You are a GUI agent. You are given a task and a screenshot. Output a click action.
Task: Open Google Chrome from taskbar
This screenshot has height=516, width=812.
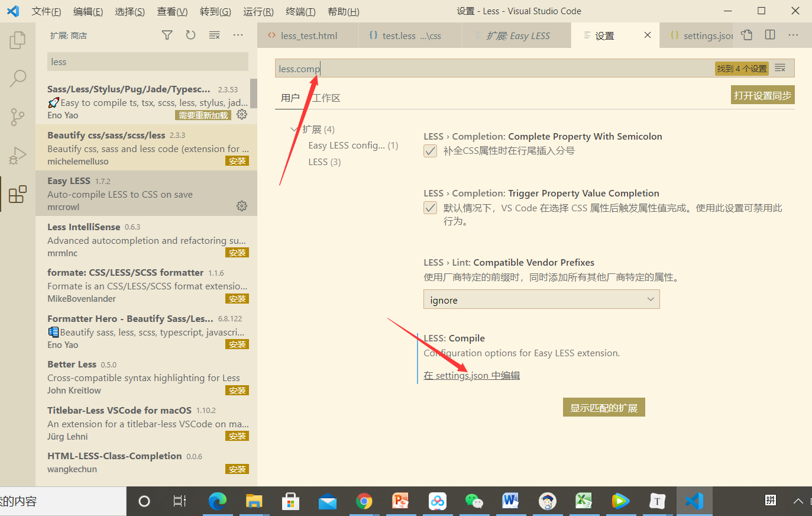(x=364, y=501)
